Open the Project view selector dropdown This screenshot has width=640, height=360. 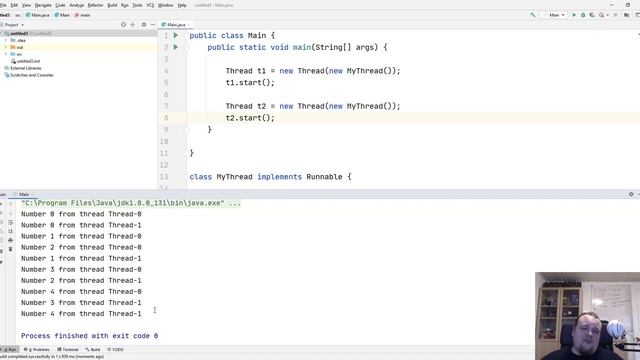pos(13,25)
